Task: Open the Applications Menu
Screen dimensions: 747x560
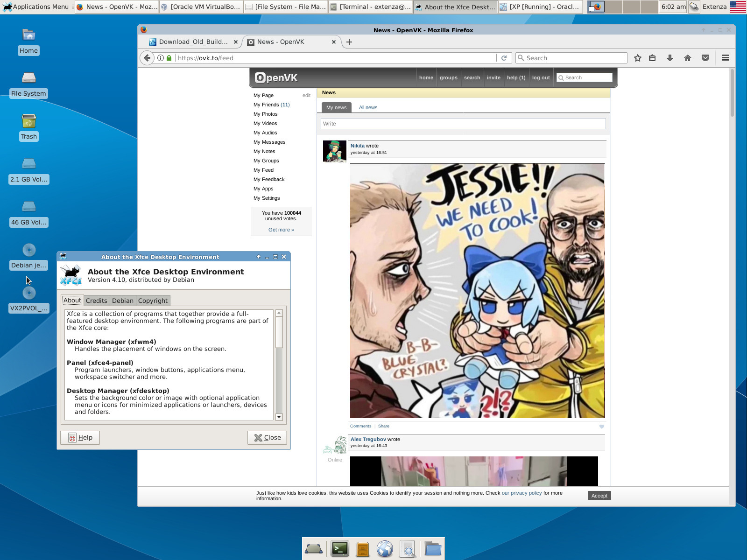Action: tap(35, 7)
